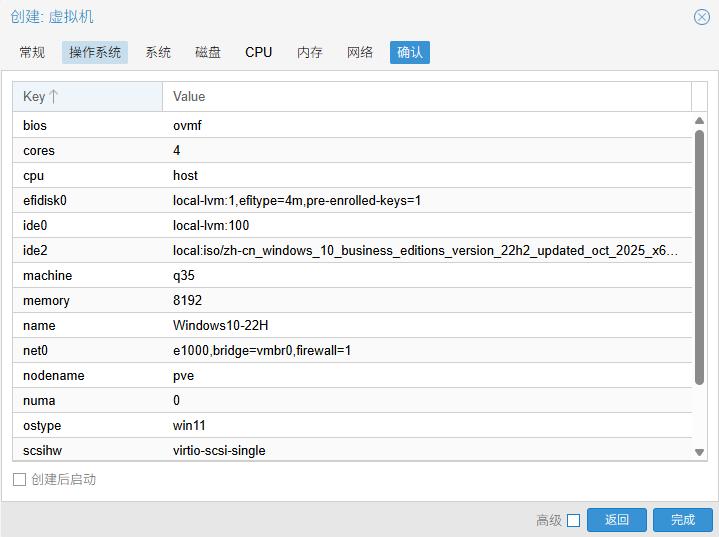
Task: Click the Value column header
Action: pyautogui.click(x=426, y=96)
